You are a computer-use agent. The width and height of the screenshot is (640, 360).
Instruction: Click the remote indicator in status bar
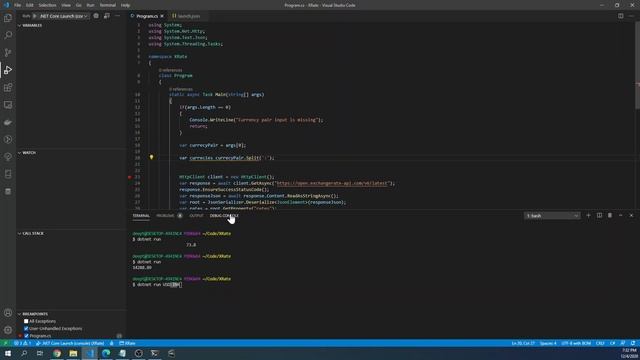pyautogui.click(x=5, y=343)
